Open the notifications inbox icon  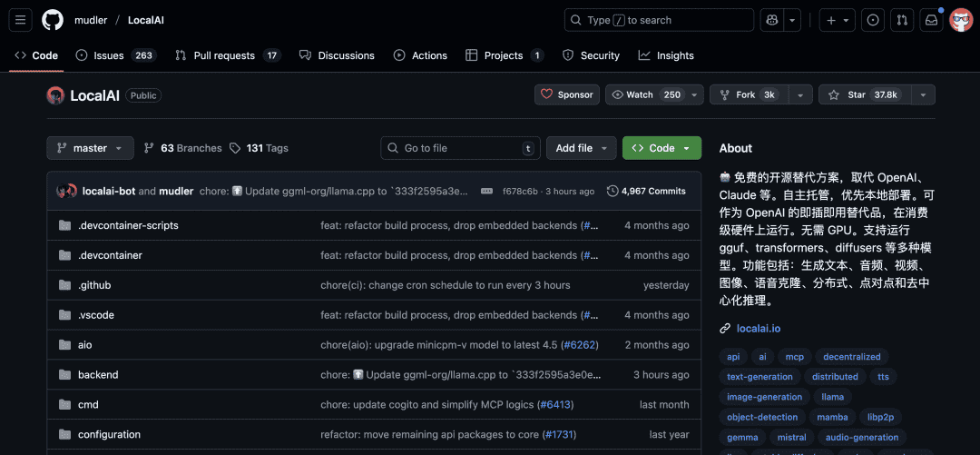pyautogui.click(x=931, y=20)
